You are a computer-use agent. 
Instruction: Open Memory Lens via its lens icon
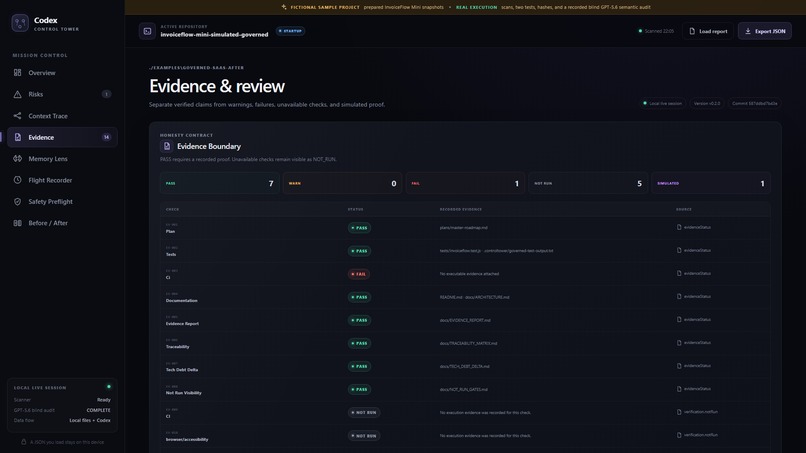point(17,158)
